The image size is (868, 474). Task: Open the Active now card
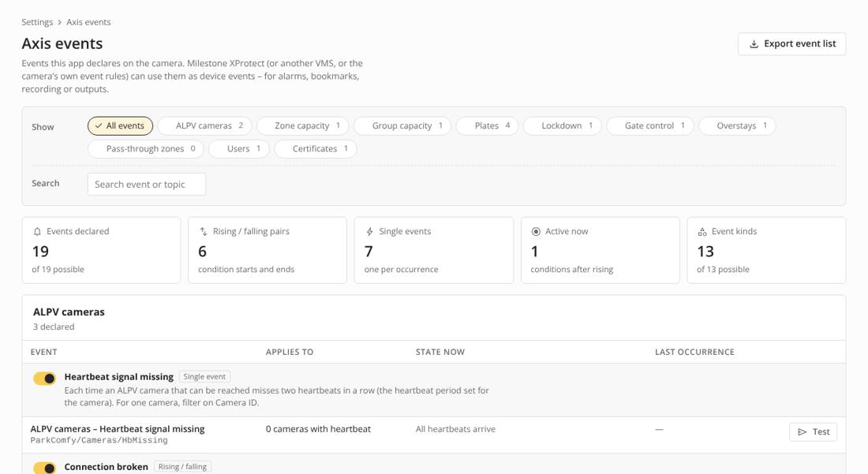click(600, 250)
